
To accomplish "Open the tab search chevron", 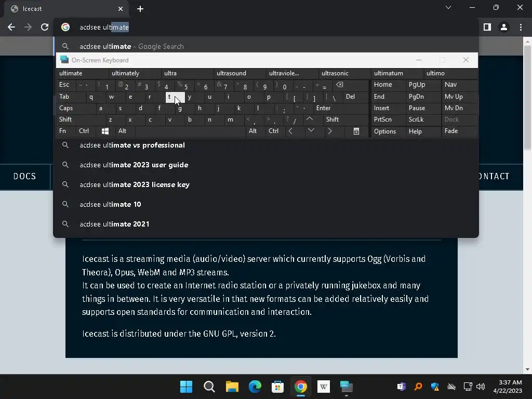I will coord(448,7).
